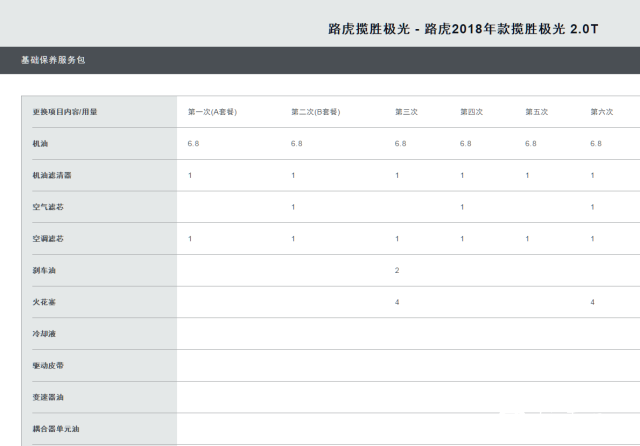Image resolution: width=640 pixels, height=446 pixels.
Task: Select the 耦合器单元油 row label
Action: click(x=55, y=429)
